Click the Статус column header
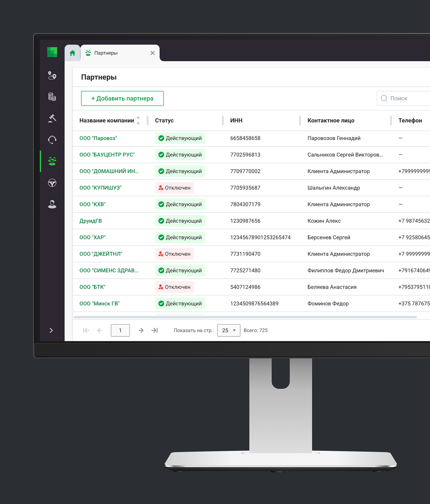The width and height of the screenshot is (430, 504). pos(164,121)
